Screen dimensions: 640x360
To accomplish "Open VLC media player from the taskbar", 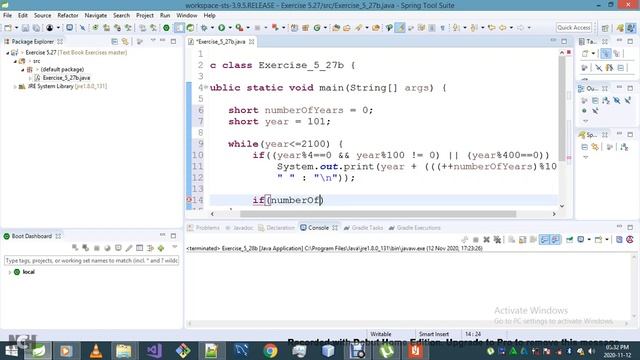I will tap(96, 351).
